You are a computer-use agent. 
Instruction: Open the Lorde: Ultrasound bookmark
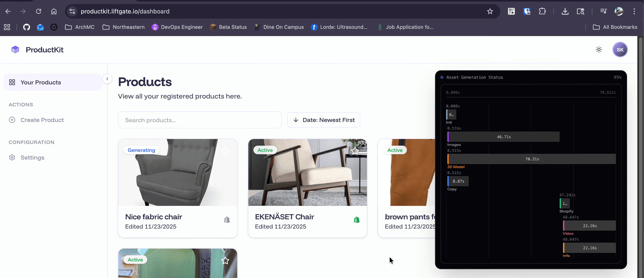(339, 27)
